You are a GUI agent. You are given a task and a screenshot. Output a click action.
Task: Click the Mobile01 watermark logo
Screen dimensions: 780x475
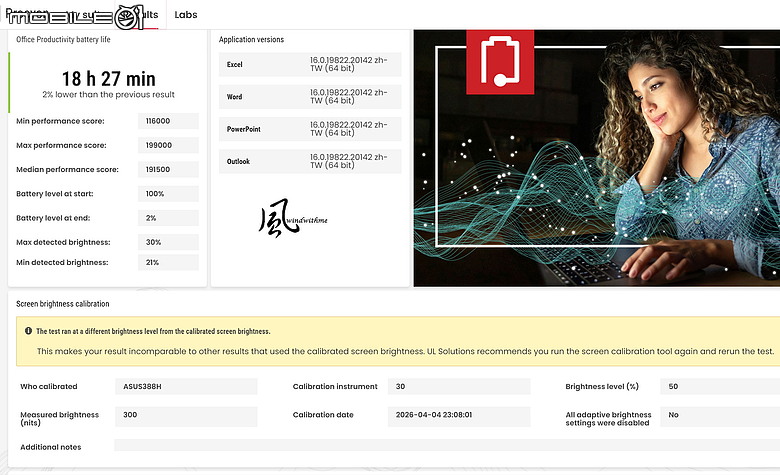pos(75,17)
